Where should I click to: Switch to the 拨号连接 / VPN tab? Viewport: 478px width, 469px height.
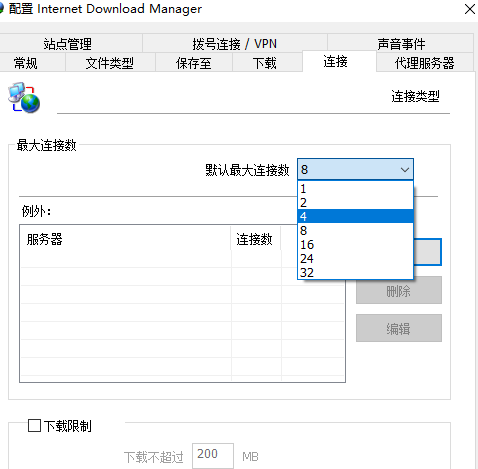tap(235, 44)
